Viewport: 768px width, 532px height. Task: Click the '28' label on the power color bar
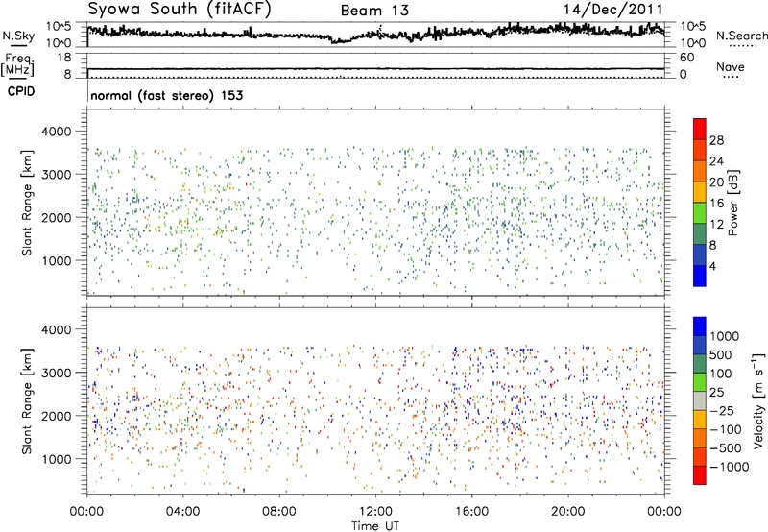pos(716,140)
